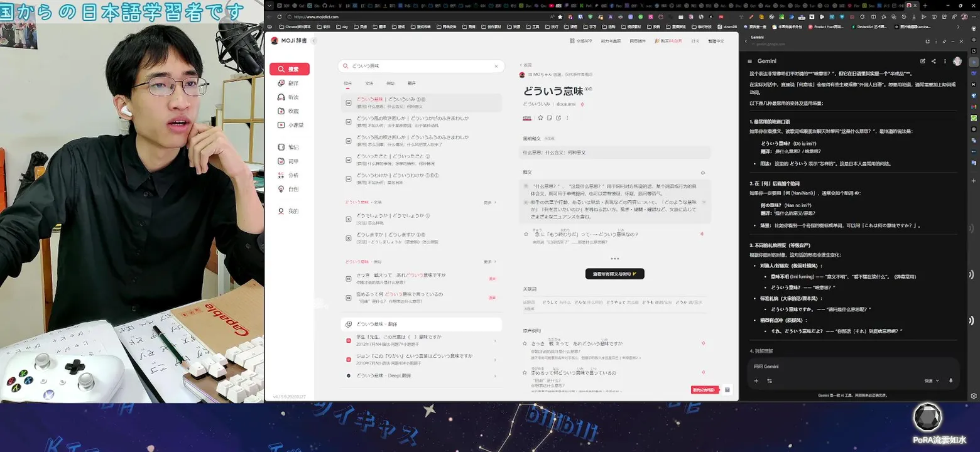Select result どういう風の吹き回しか | どういうかぜのふきまわしか

[421, 121]
